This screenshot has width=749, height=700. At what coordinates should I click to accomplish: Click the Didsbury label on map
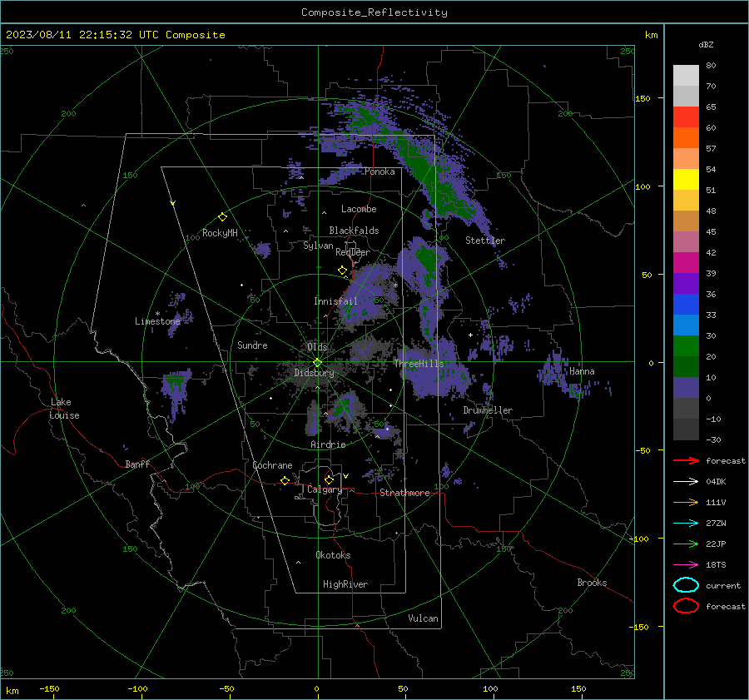[314, 373]
